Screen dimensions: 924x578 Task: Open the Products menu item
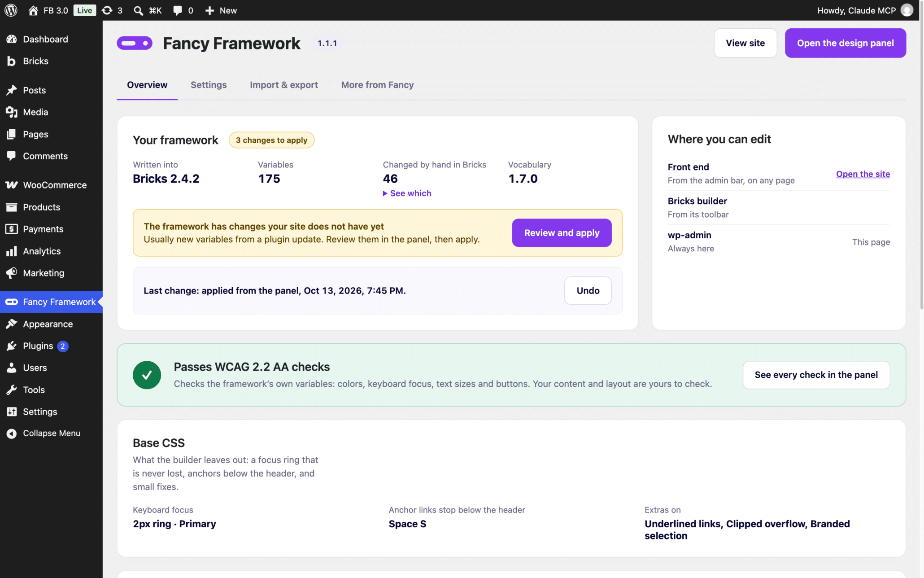tap(51, 207)
